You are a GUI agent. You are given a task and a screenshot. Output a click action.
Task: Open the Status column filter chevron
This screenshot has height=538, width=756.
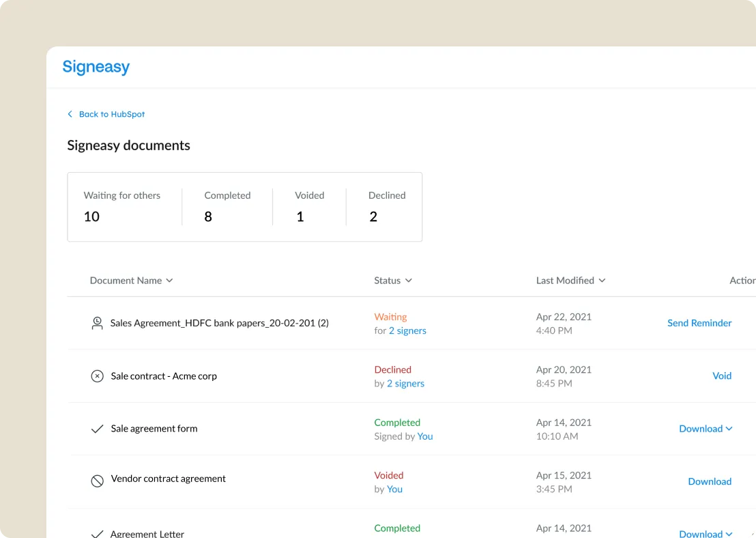tap(409, 281)
